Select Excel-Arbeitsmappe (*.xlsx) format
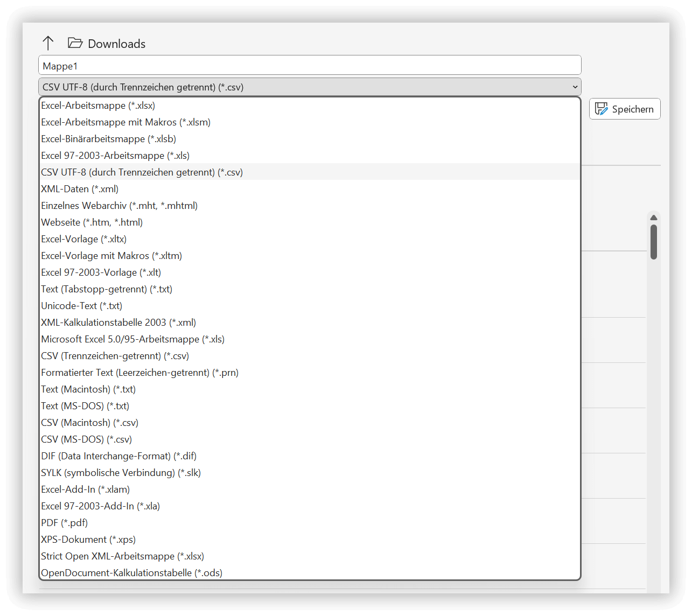 tap(310, 106)
